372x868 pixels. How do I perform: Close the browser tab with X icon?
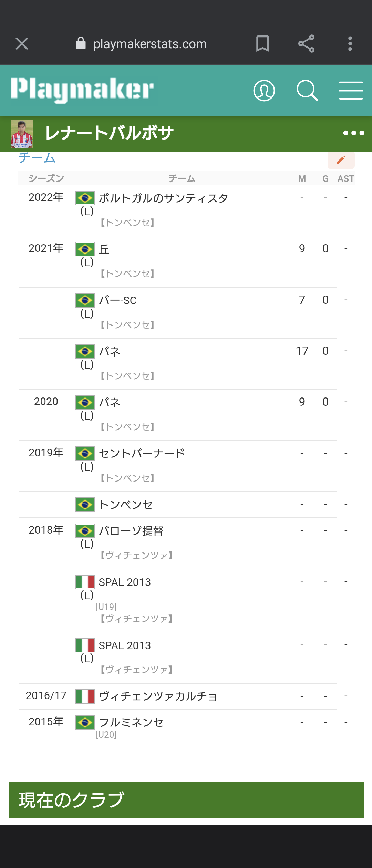click(22, 44)
